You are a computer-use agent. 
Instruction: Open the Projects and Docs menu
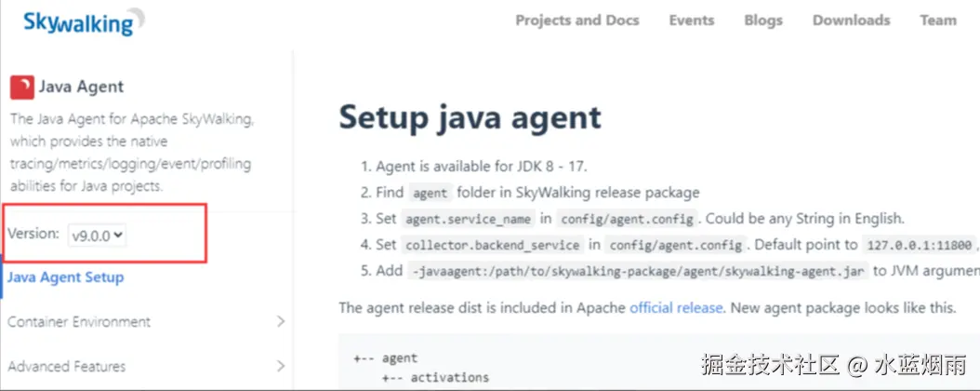[576, 20]
